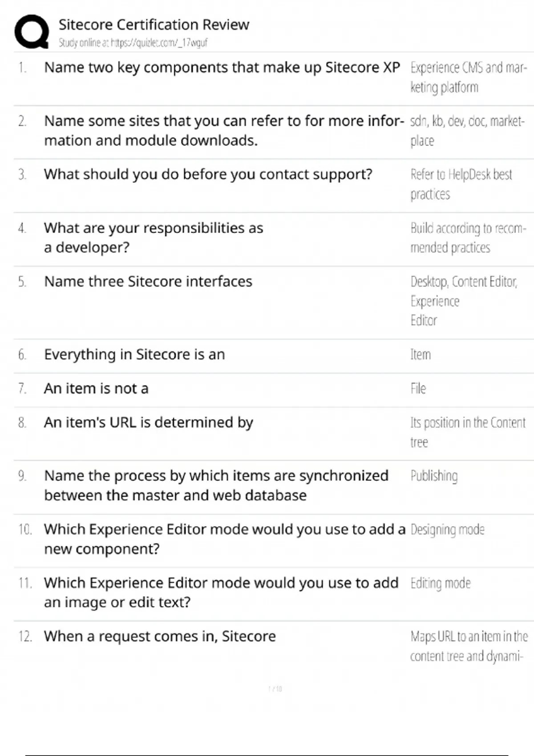Click 'Name three Sitecore interfaces' question
The image size is (534, 756).
[x=148, y=281]
